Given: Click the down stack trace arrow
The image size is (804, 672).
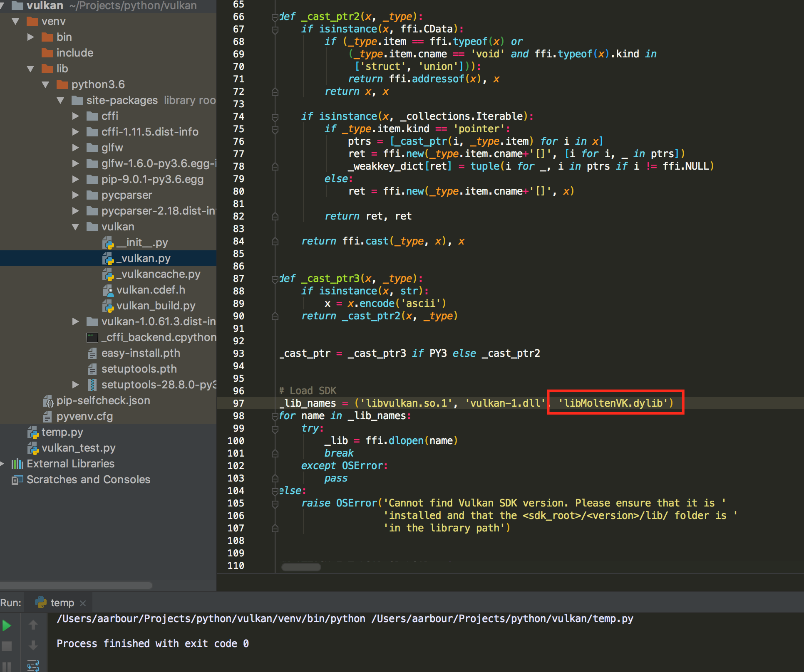Looking at the screenshot, I should [33, 645].
